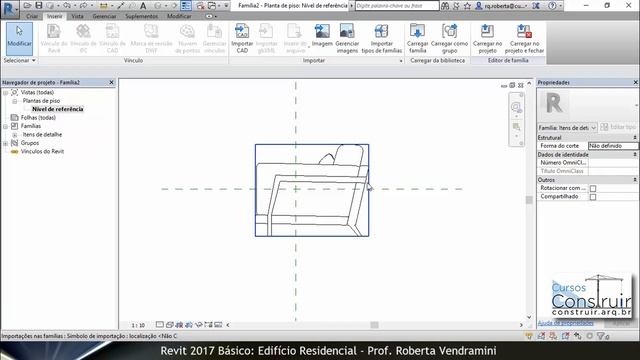Expand the Grupos tree node

pos(6,143)
